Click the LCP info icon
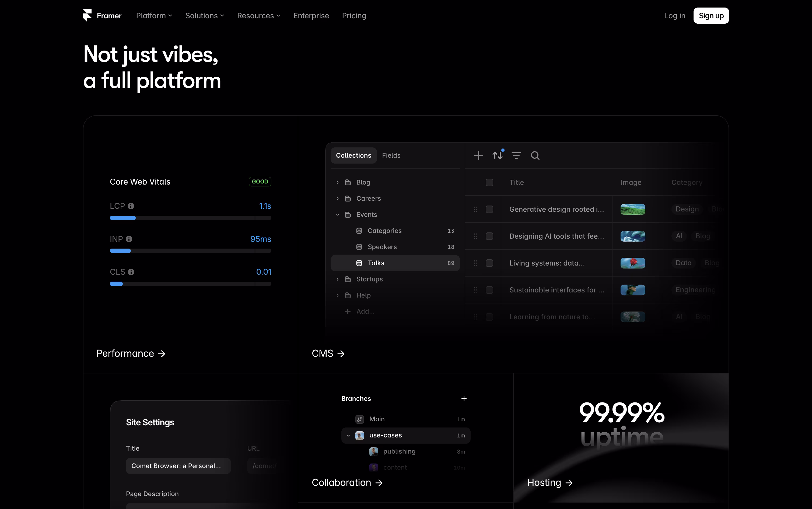812x509 pixels. pos(131,206)
